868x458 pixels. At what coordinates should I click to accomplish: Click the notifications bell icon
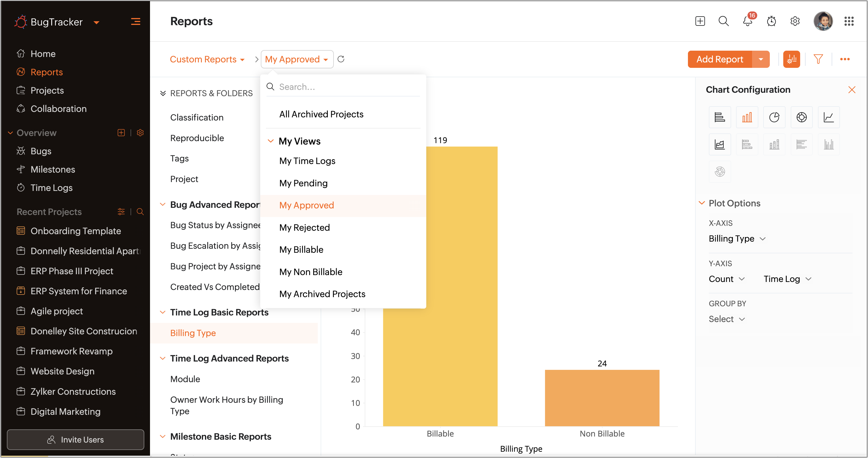747,21
